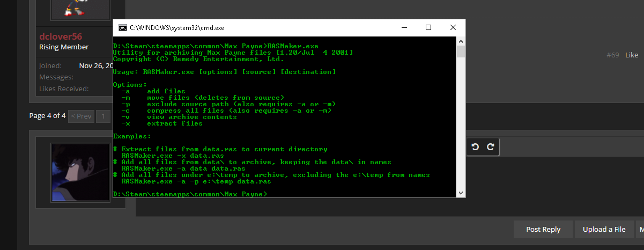This screenshot has height=250, width=644.
Task: Click the 'Usage: RASMaker.exe' line
Action: [225, 72]
